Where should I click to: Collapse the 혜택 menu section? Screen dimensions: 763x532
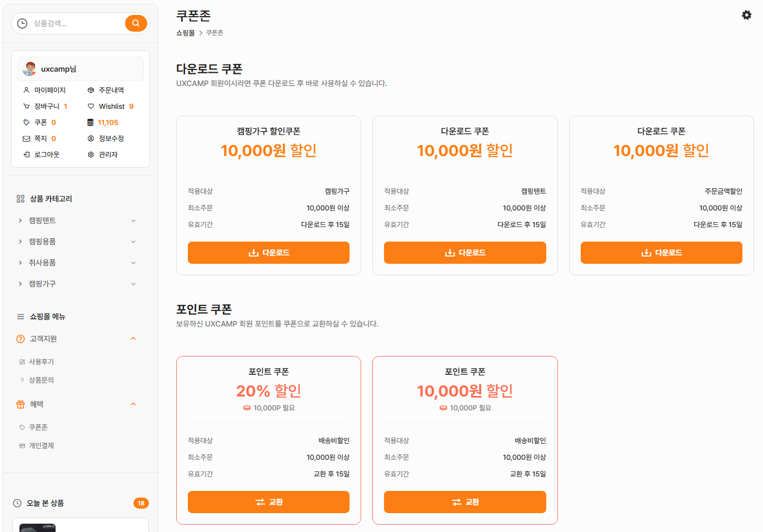pyautogui.click(x=133, y=404)
